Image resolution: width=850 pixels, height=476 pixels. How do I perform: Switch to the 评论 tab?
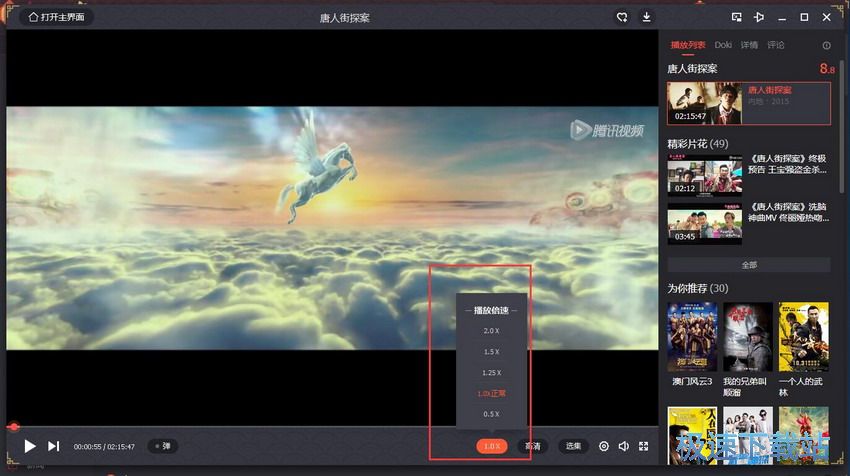775,45
